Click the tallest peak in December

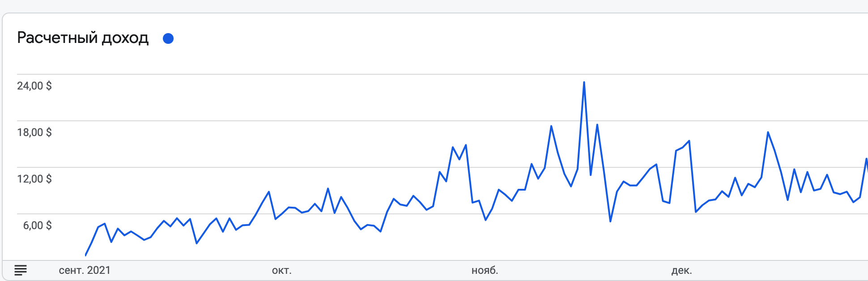coord(768,132)
